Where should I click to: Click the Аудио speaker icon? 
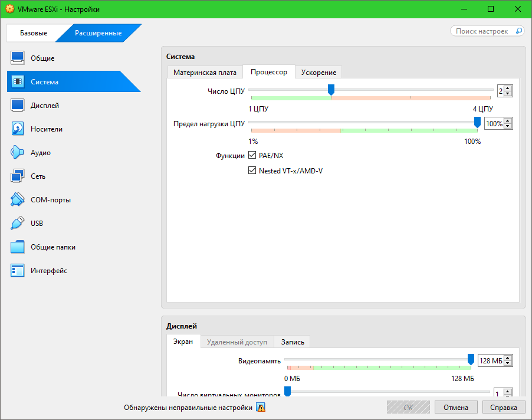18,153
